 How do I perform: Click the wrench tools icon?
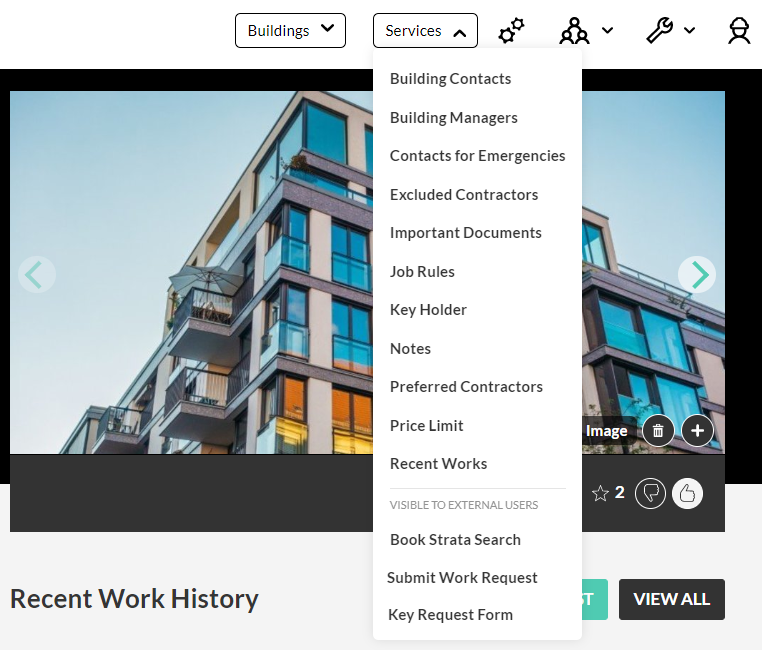point(659,31)
